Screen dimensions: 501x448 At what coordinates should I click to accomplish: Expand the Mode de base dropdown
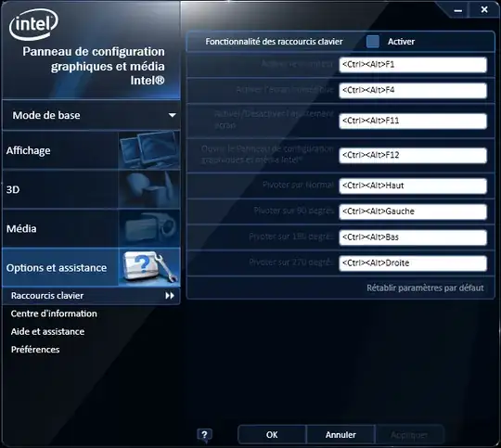91,115
